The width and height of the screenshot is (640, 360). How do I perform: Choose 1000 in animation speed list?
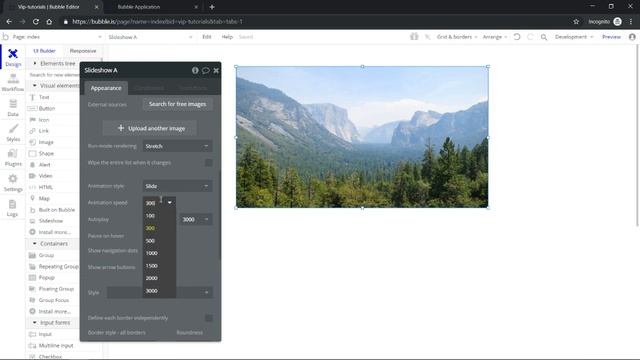coord(159,253)
